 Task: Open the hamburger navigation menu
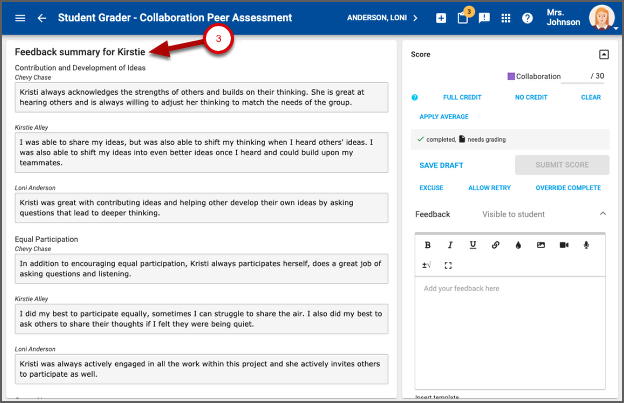pyautogui.click(x=20, y=18)
